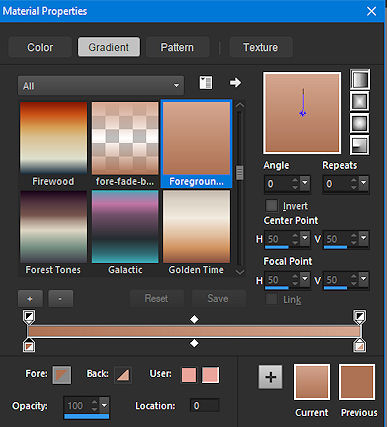Click the Save button

pyautogui.click(x=218, y=298)
